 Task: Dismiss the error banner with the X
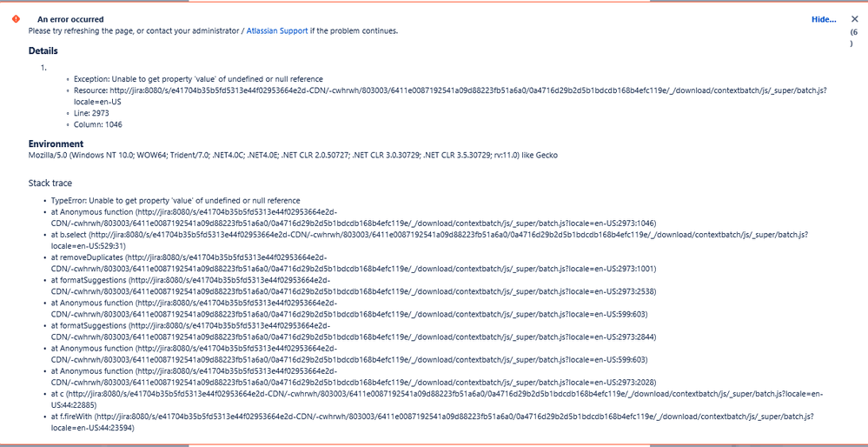point(855,19)
